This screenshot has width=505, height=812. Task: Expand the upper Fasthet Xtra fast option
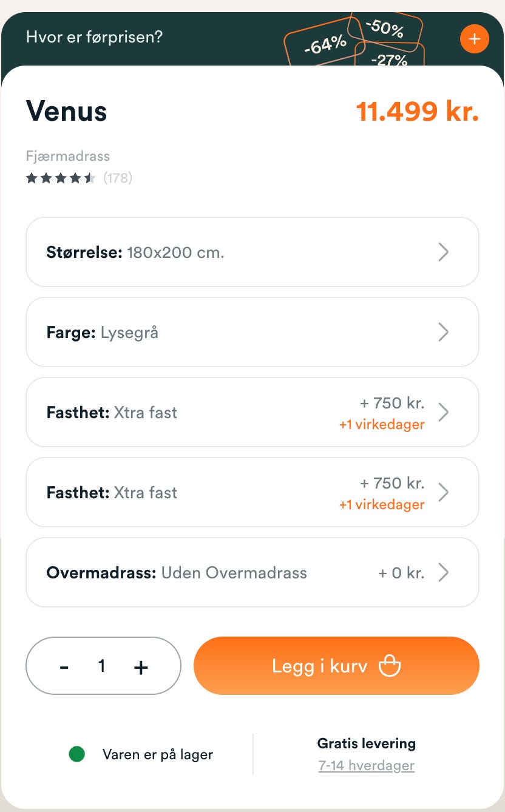point(252,412)
